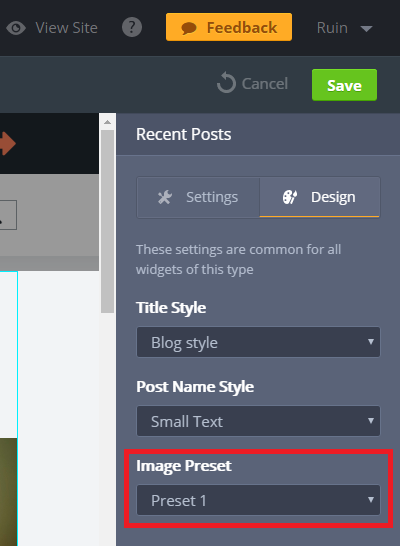Click the undo arrow icon beside Cancel

click(x=226, y=83)
